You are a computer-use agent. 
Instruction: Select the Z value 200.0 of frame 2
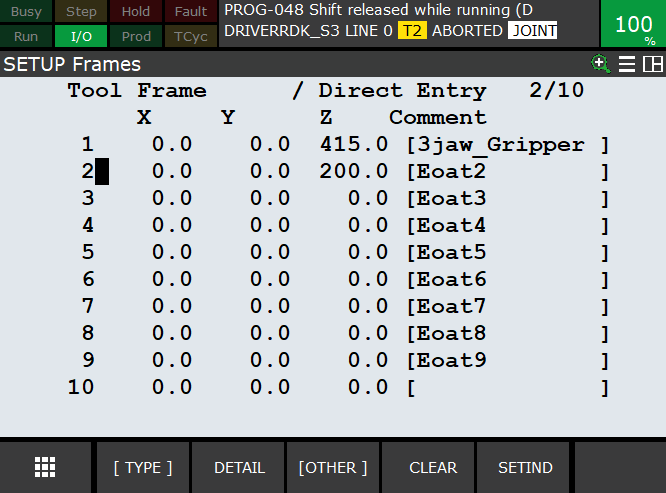tap(353, 172)
